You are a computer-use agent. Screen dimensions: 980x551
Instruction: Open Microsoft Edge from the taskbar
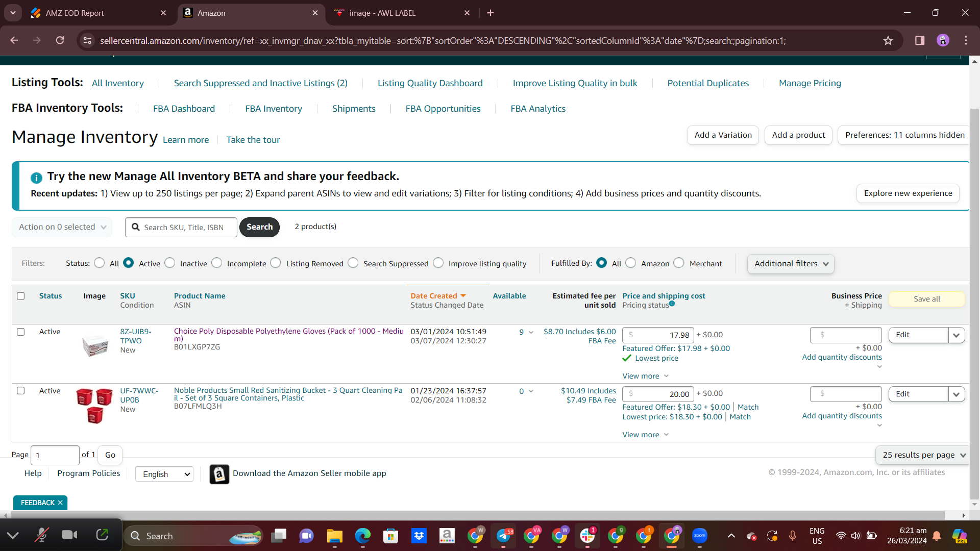click(362, 536)
